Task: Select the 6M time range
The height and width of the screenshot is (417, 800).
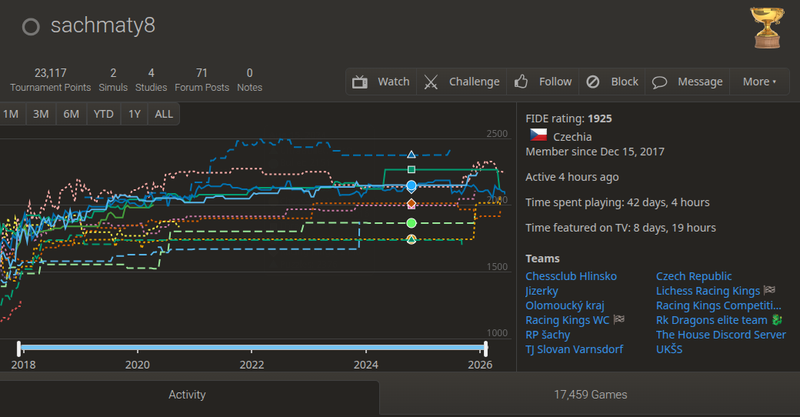Action: point(71,114)
